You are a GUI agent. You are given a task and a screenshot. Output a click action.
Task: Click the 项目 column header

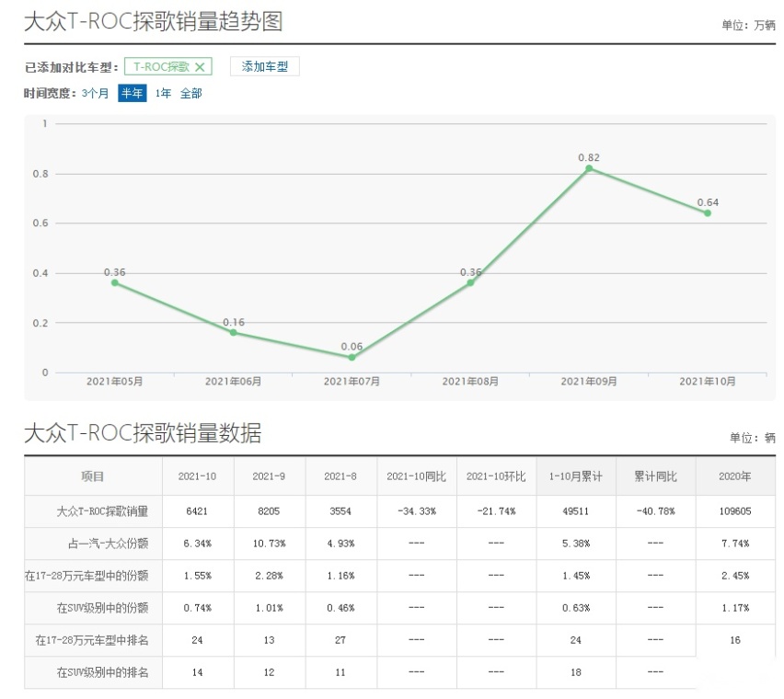tap(93, 476)
